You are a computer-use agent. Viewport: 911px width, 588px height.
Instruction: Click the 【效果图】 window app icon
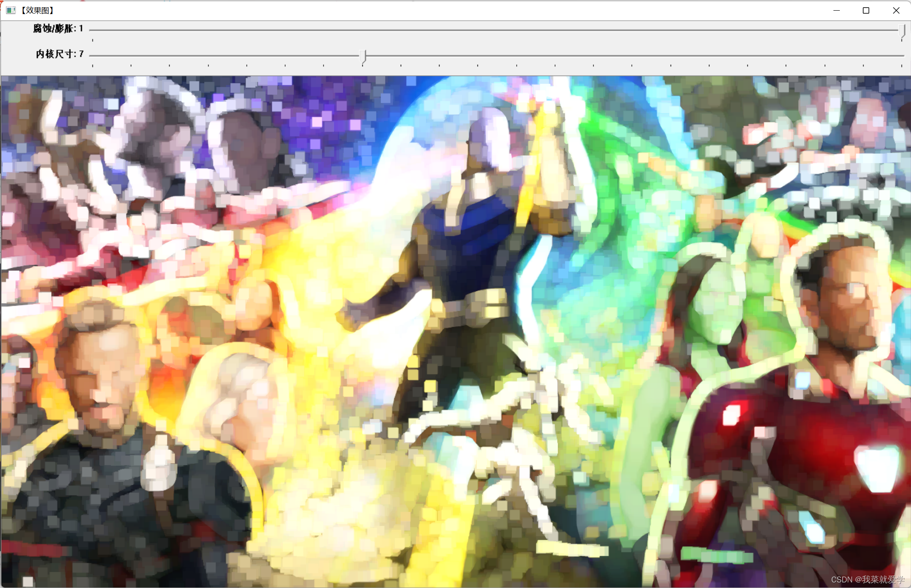click(x=11, y=10)
